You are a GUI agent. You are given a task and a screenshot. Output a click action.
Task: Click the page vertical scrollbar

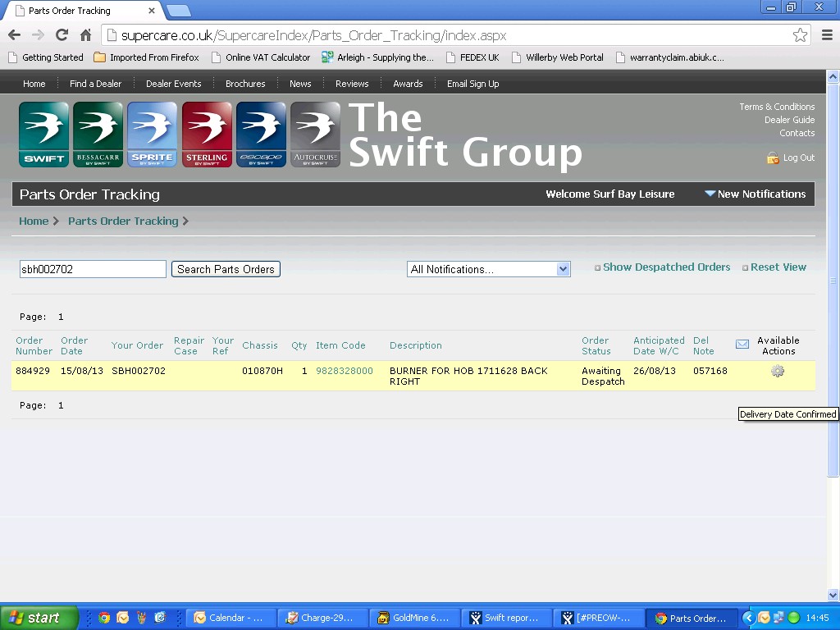click(x=833, y=279)
